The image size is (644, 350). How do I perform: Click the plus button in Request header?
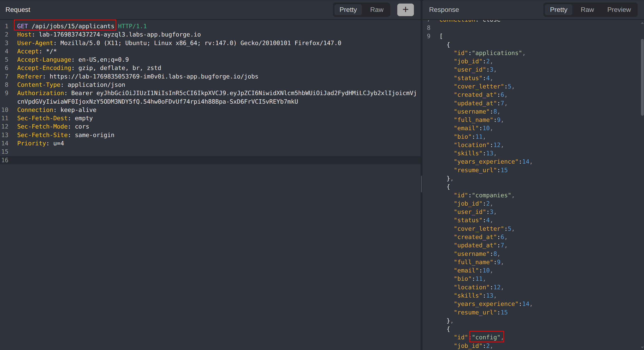point(405,10)
